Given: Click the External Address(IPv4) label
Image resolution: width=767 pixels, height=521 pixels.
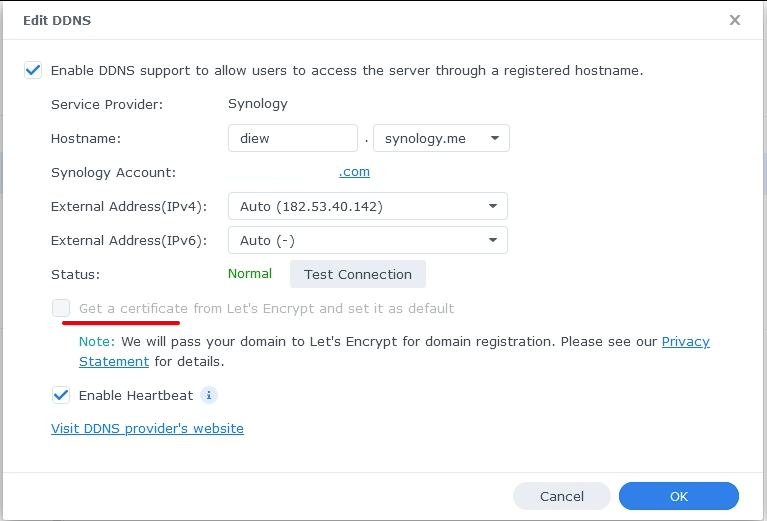Looking at the screenshot, I should click(128, 206).
